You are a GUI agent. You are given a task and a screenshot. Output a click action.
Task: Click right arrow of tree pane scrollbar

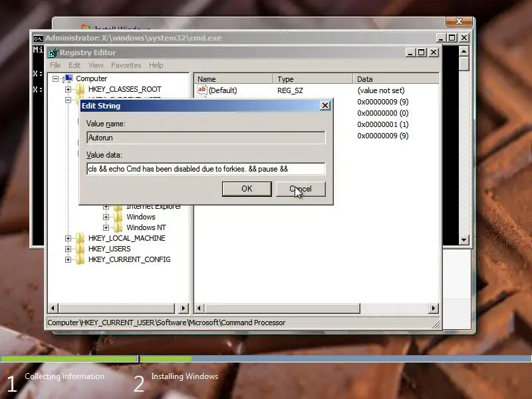(184, 308)
